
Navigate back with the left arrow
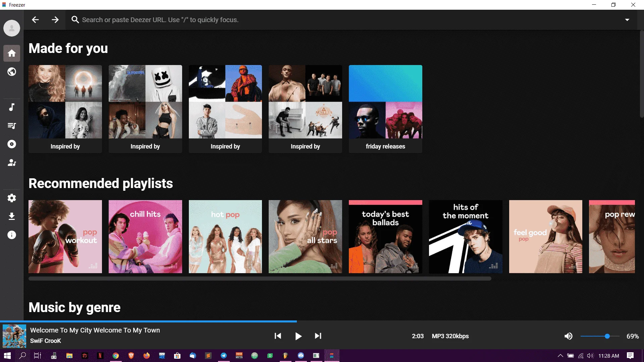point(35,20)
